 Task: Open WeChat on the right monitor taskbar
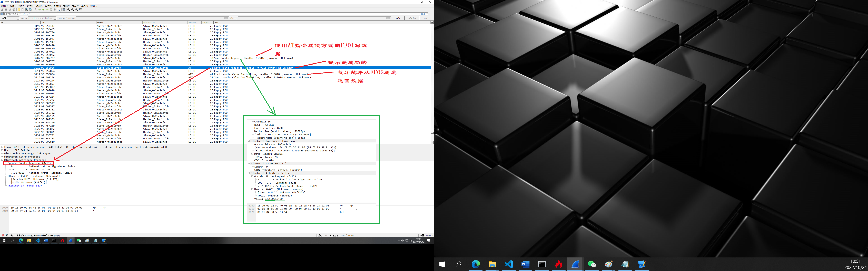tap(592, 264)
